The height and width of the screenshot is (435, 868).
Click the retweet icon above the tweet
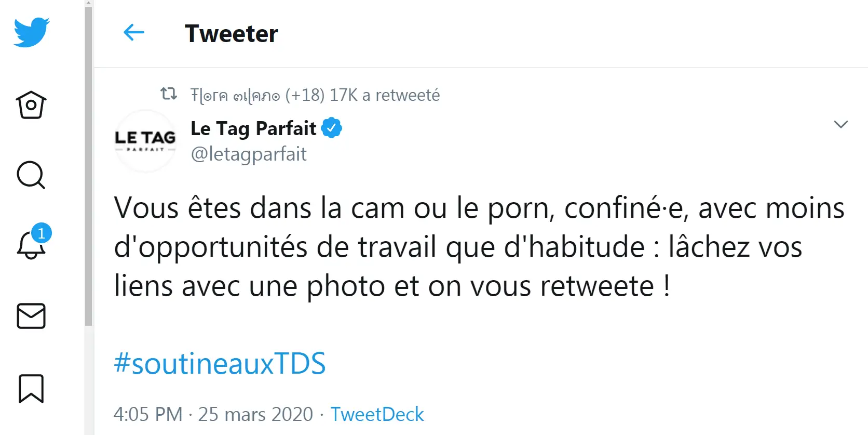tap(169, 94)
